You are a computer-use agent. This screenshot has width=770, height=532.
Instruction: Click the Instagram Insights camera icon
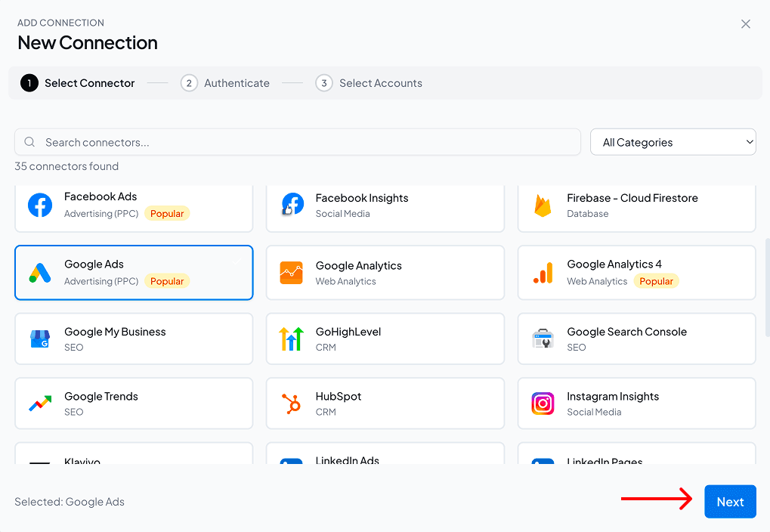pos(543,404)
